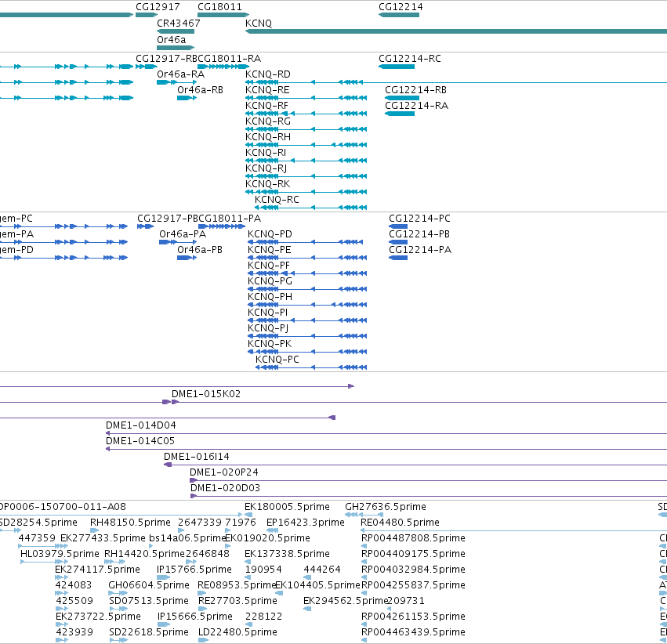Click protein label CG12214-PB

tap(419, 233)
